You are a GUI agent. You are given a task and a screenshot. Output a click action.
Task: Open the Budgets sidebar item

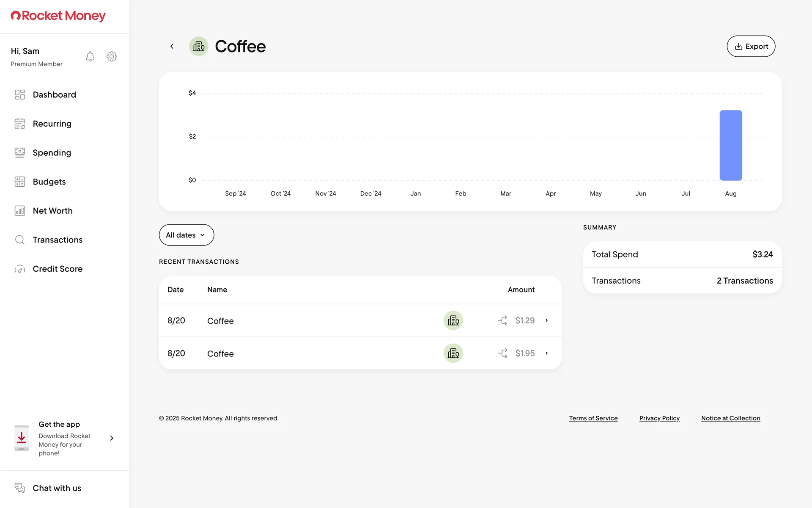coord(49,182)
